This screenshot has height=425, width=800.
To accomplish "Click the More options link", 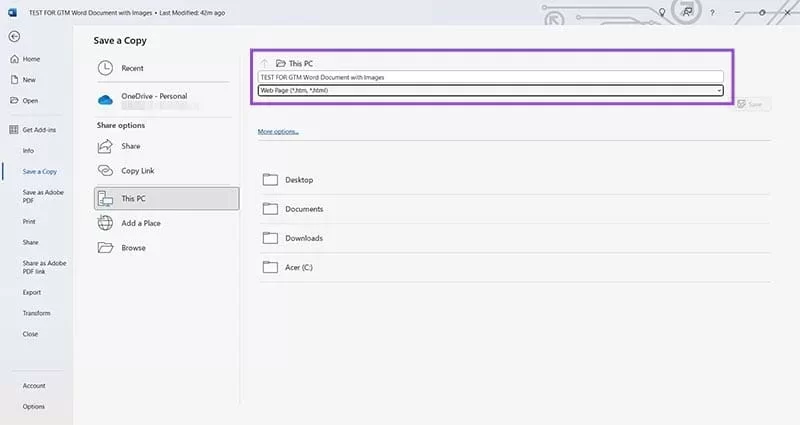I will 278,131.
